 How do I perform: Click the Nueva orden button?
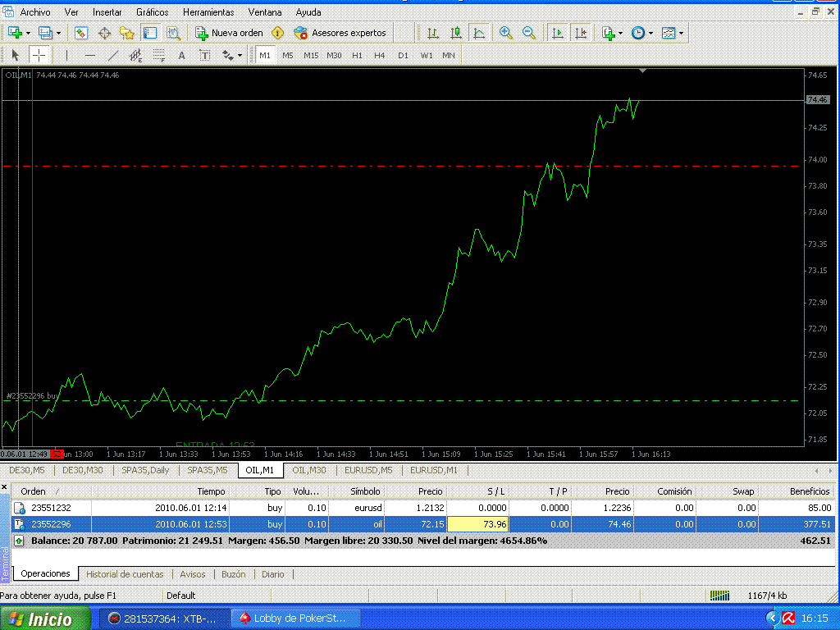[x=229, y=33]
